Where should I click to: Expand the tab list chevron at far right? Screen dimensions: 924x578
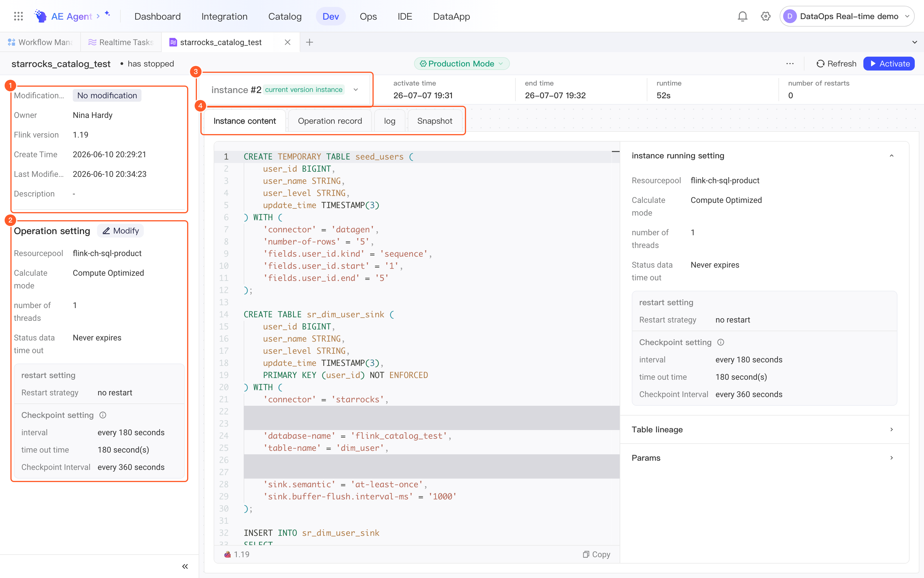click(914, 42)
